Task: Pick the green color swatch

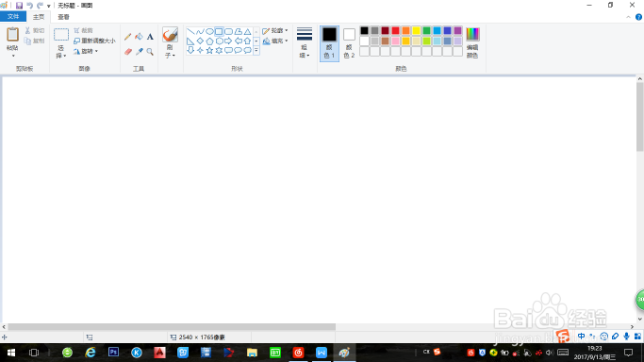Action: (426, 31)
